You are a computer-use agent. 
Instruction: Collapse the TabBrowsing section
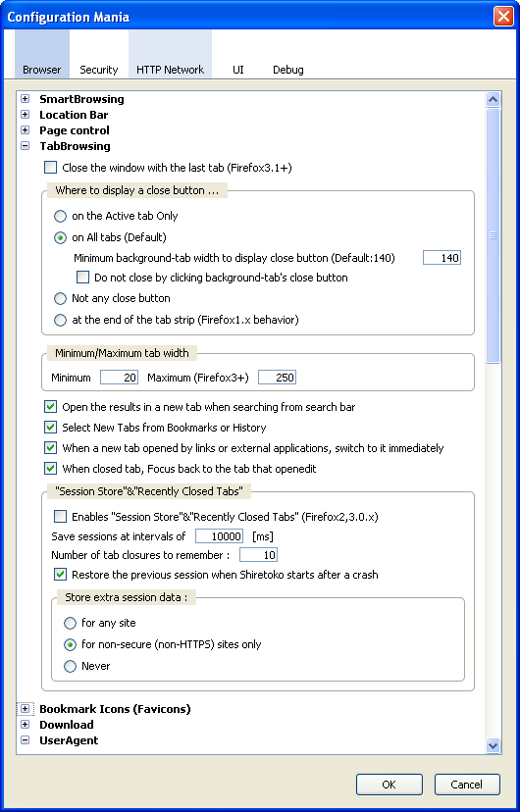click(x=25, y=146)
